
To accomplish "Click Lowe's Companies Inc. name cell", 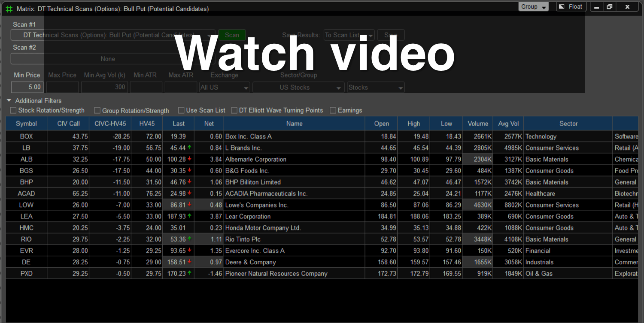I will click(294, 205).
